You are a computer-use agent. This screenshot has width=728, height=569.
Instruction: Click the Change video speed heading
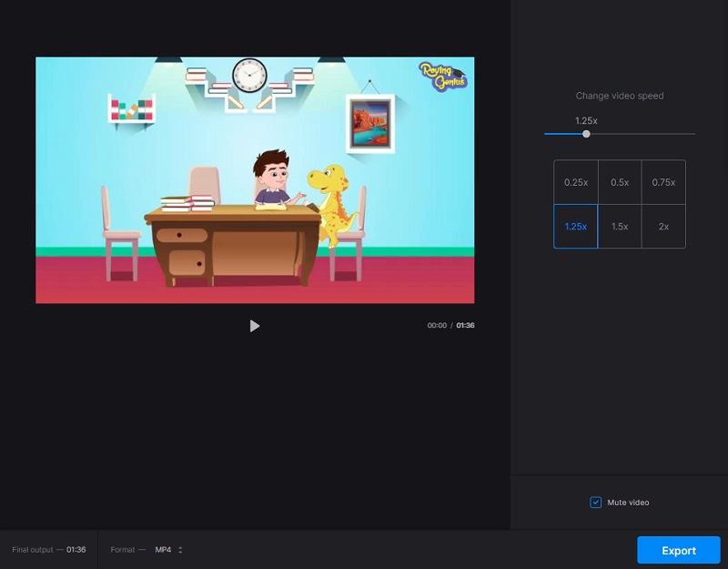coord(620,96)
